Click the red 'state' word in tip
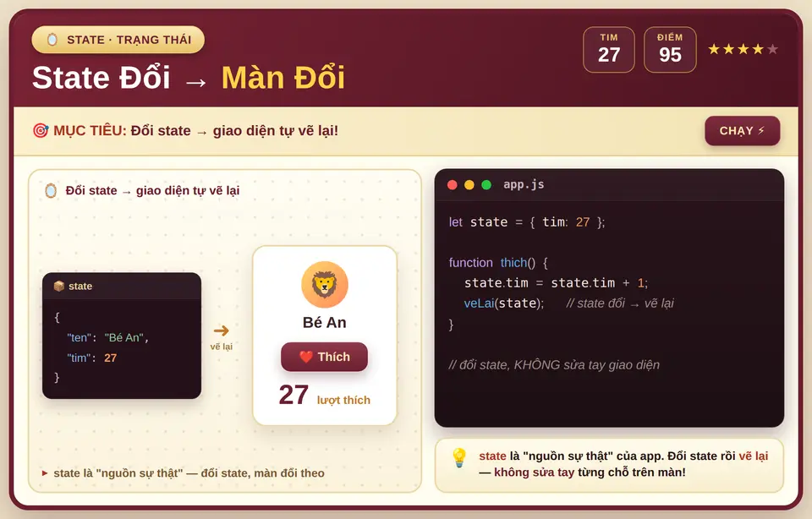The width and height of the screenshot is (812, 519). [492, 456]
